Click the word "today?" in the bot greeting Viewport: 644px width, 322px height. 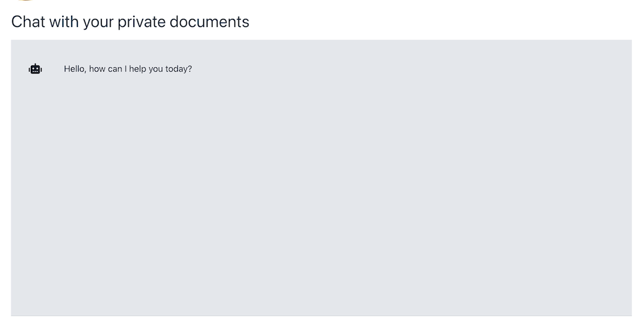click(x=179, y=69)
